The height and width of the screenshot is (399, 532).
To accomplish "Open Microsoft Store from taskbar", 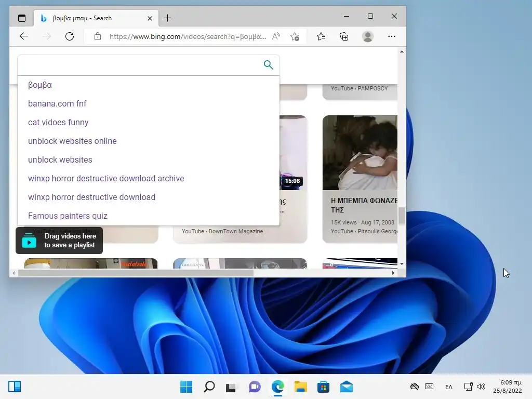I will 323,387.
